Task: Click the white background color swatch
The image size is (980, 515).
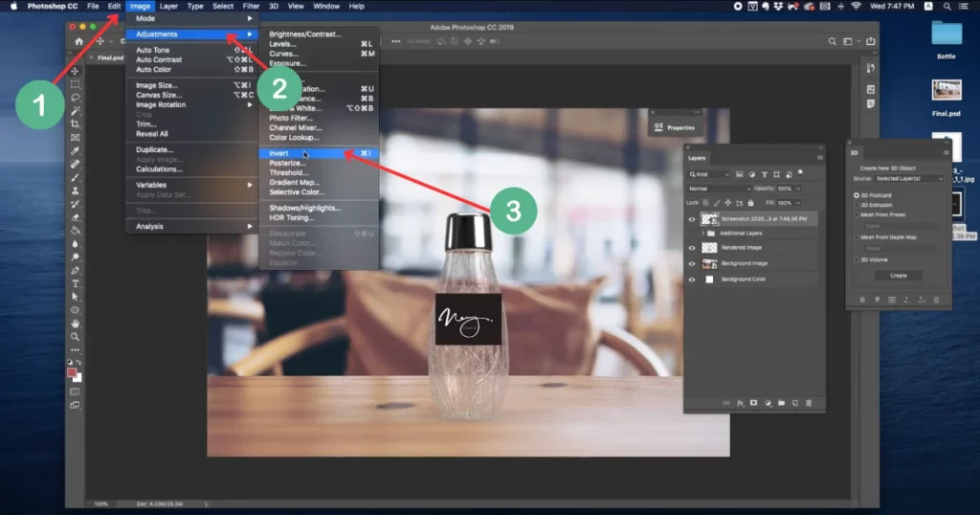Action: 78,378
